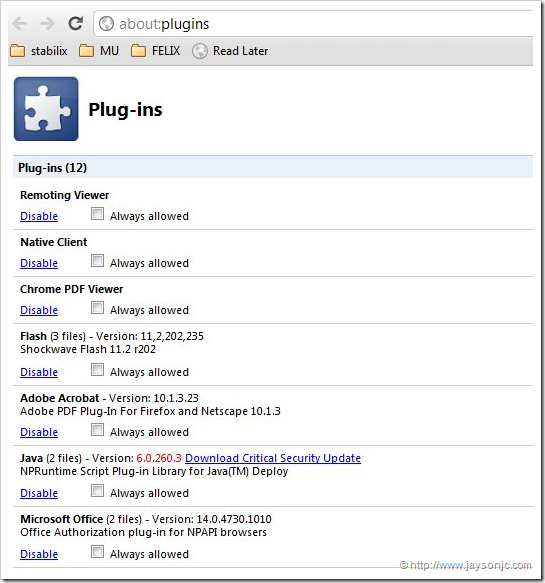
Task: Focus the about:plugins address bar
Action: (314, 24)
